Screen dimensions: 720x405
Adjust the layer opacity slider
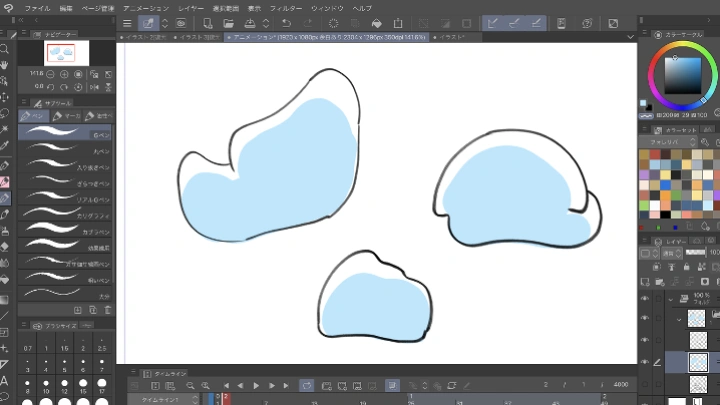pos(695,253)
